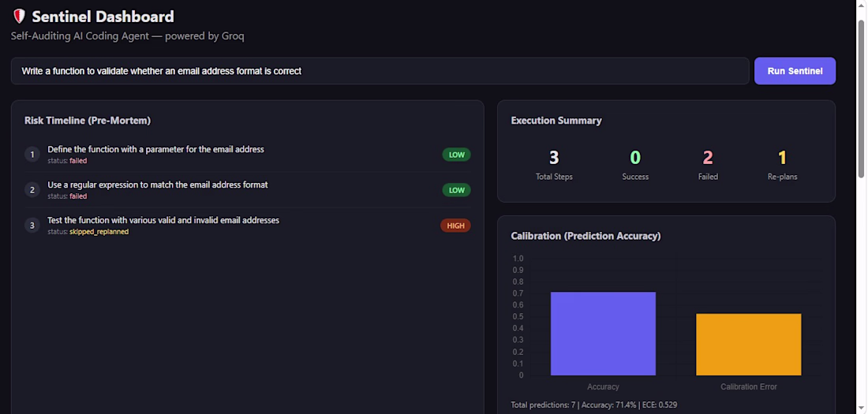Image resolution: width=868 pixels, height=414 pixels.
Task: Click the Execution Summary heading
Action: pos(556,120)
